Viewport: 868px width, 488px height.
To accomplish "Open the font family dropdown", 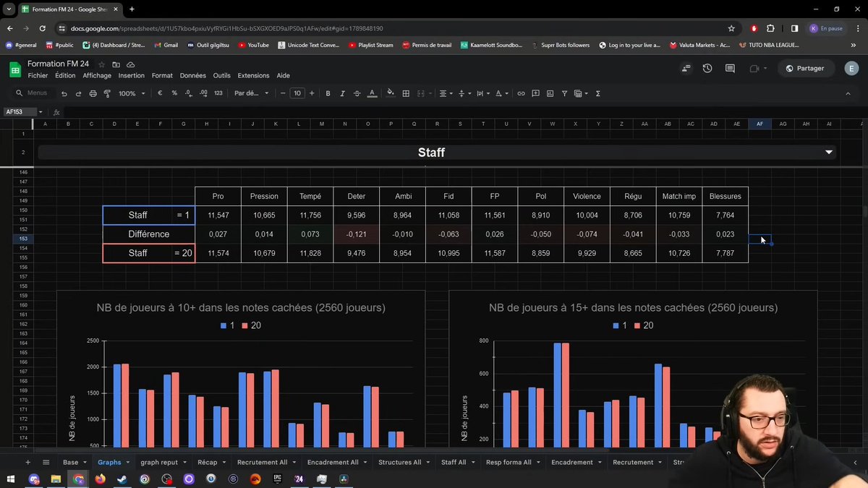I will coord(251,93).
